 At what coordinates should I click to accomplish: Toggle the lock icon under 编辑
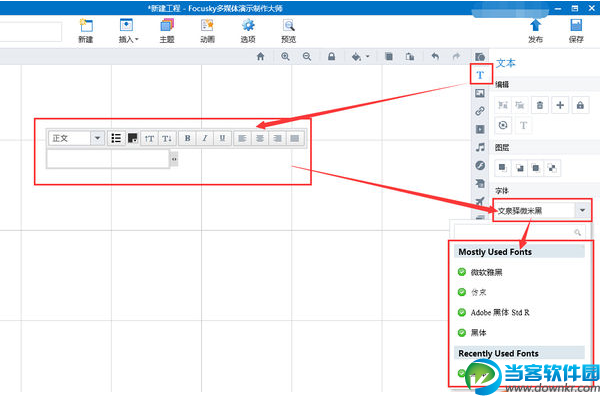(x=580, y=105)
